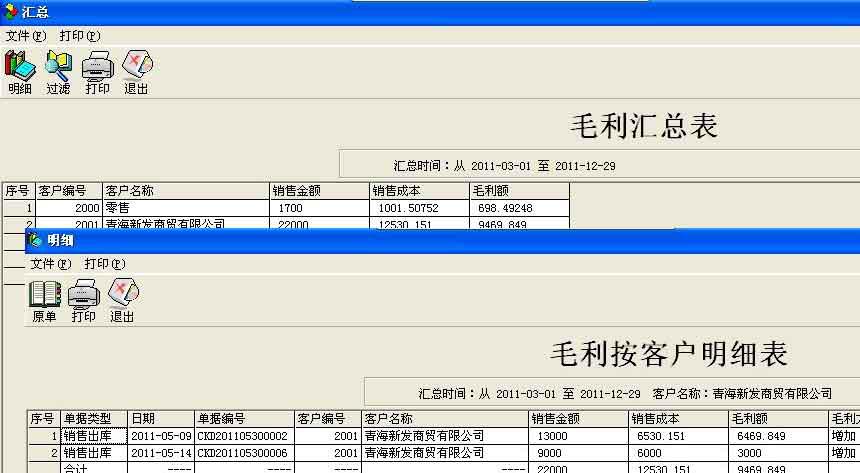Click 销售成本 column header in 明细 table
This screenshot has height=473, width=860.
pos(678,419)
